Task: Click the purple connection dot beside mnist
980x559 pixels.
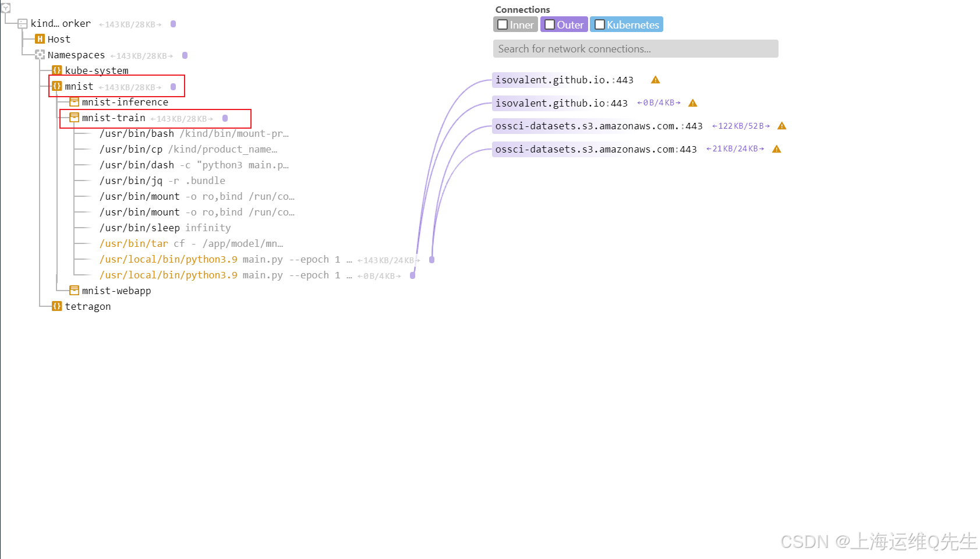Action: click(173, 87)
